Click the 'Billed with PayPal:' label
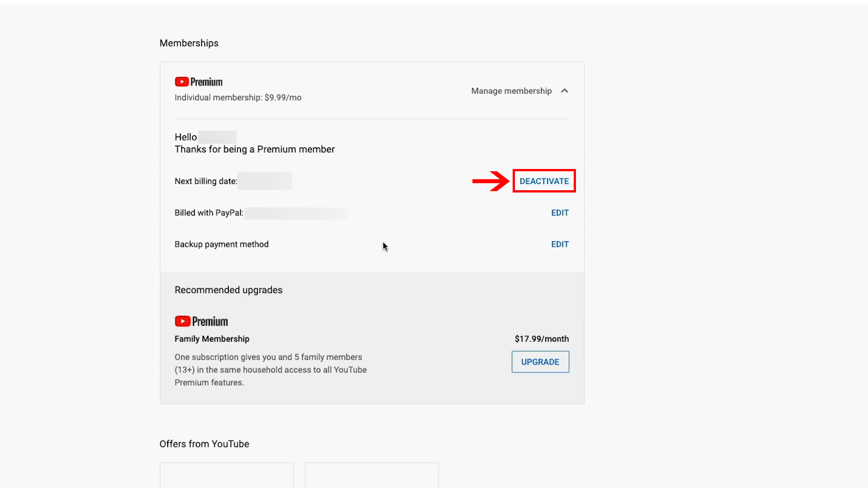 point(209,213)
